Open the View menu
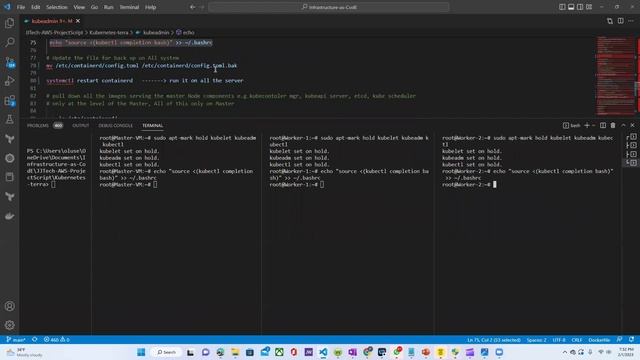This screenshot has height=360, width=640. [79, 7]
